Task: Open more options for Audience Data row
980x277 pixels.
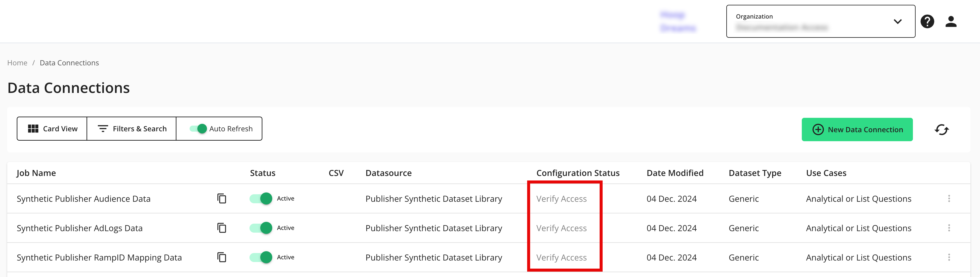Action: point(949,198)
